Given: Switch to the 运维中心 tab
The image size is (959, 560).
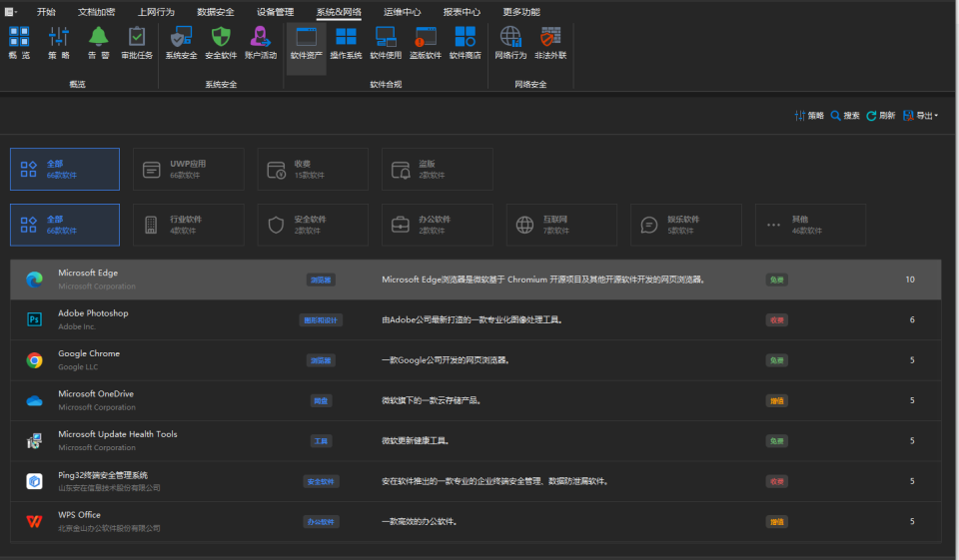Looking at the screenshot, I should coord(402,12).
